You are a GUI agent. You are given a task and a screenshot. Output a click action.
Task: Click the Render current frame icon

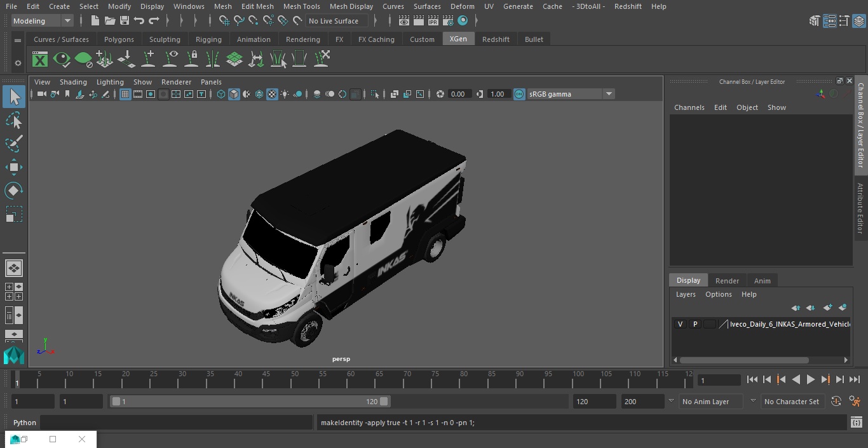click(418, 21)
